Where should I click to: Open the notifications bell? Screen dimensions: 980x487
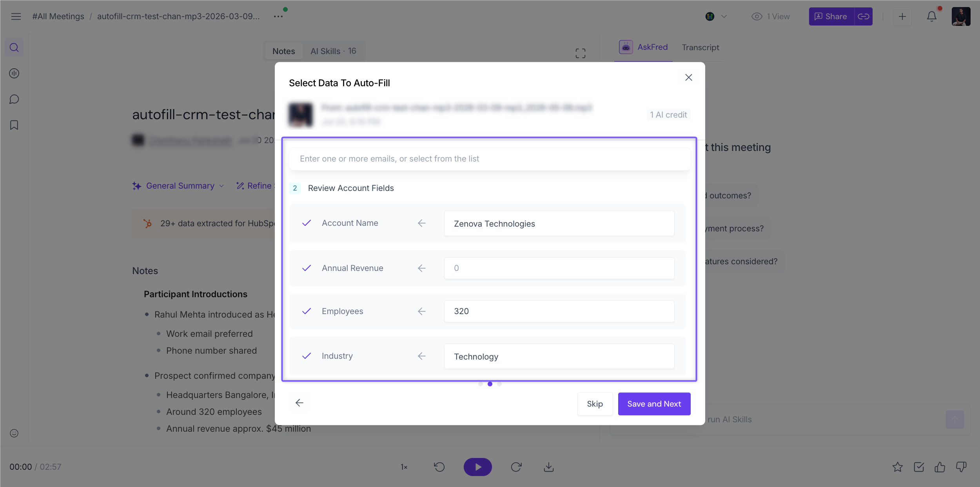[x=932, y=16]
